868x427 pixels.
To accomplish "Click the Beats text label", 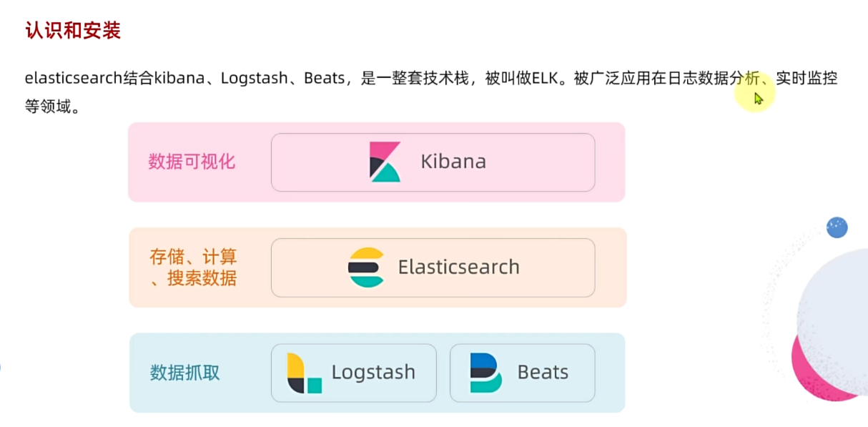I will [543, 373].
